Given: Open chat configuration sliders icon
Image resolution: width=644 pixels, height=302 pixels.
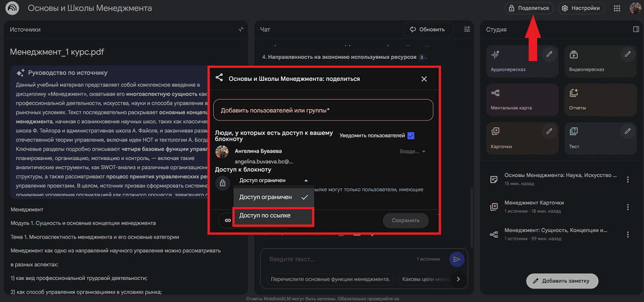Looking at the screenshot, I should (467, 29).
